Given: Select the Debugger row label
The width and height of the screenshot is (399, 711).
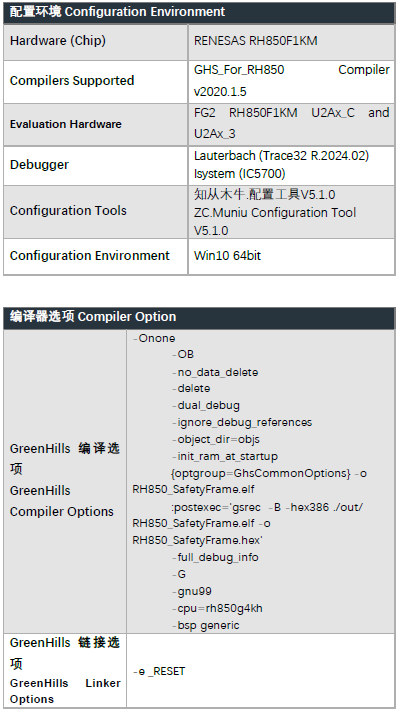Looking at the screenshot, I should (39, 165).
